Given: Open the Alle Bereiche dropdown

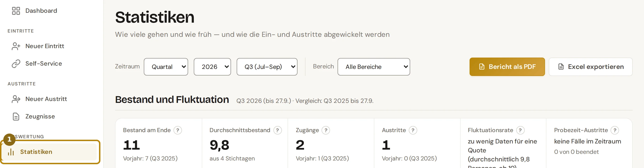Looking at the screenshot, I should tap(374, 67).
